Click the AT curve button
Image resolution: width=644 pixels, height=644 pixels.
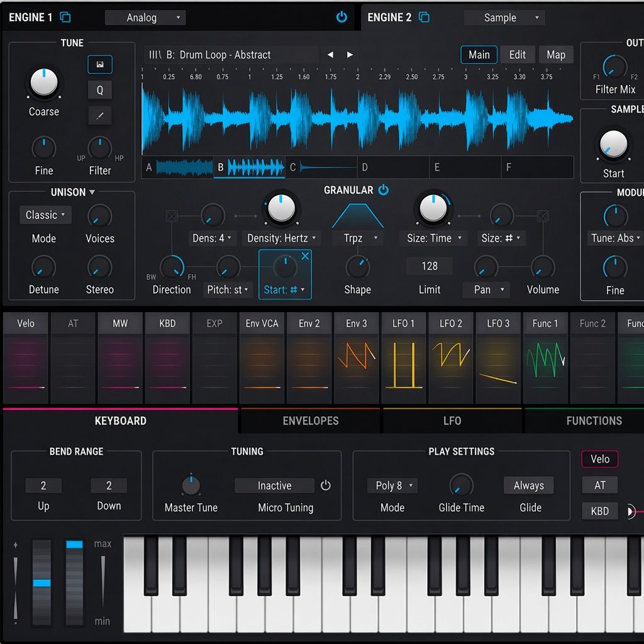tap(599, 485)
